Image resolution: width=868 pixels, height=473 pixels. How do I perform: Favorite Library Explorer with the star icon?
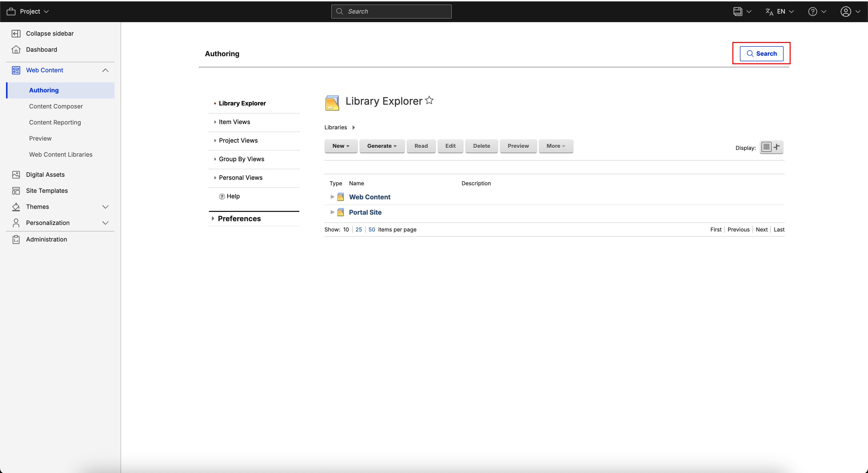429,100
